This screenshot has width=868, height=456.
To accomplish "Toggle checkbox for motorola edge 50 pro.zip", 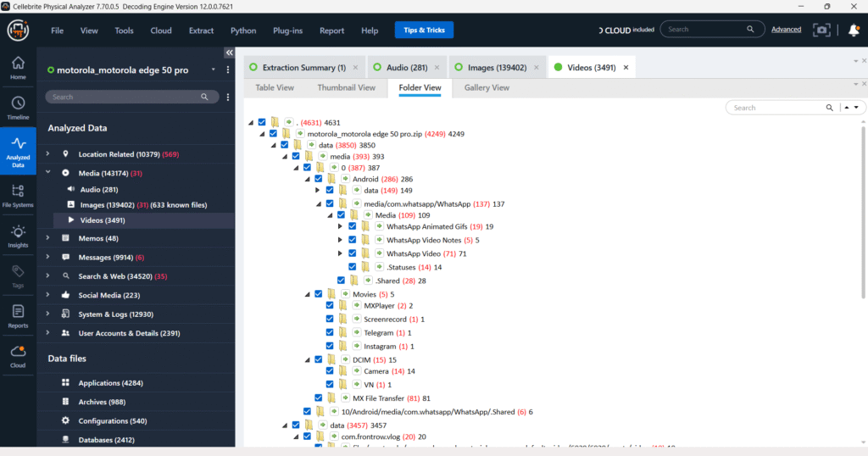I will coord(273,133).
